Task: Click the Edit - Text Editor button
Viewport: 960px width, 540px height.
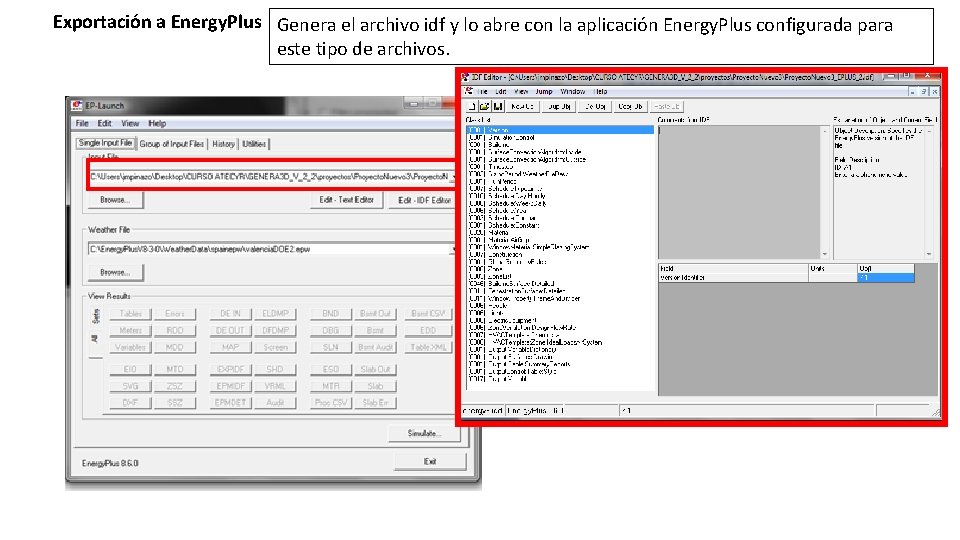Action: coord(347,200)
